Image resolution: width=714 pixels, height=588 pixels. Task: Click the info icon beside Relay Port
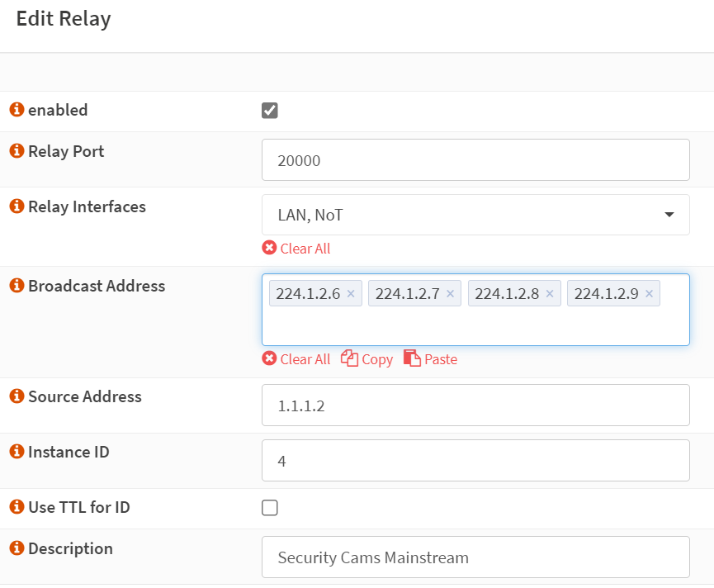coord(17,151)
